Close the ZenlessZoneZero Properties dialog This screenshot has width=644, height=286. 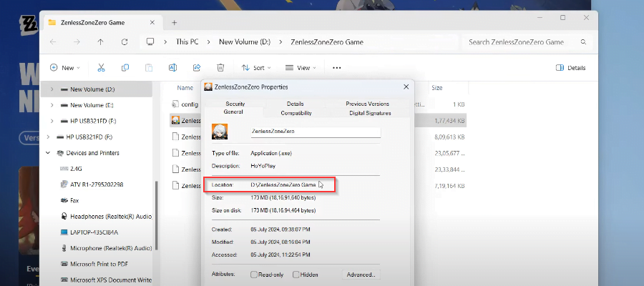point(406,87)
